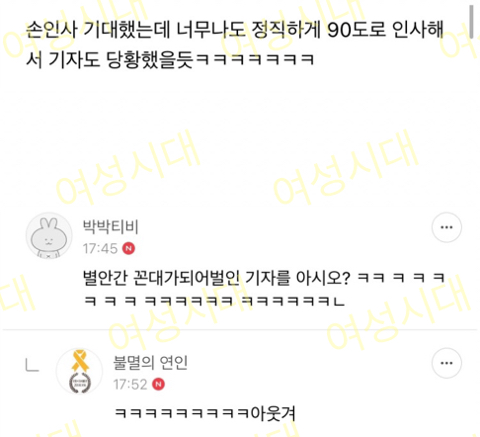Select the post line starting with 손인사 기대했는데
Screen dimensions: 480x437
(x=235, y=29)
